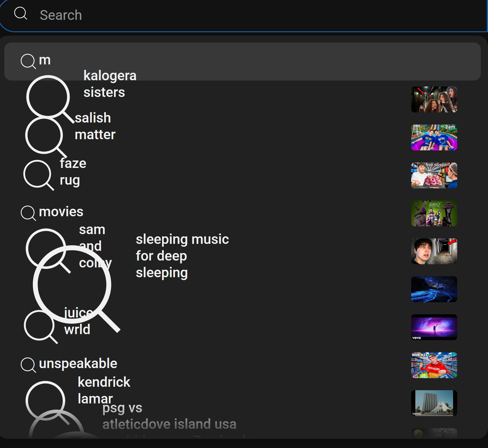This screenshot has height=448, width=488.
Task: Click magnifier icon next to kalogera sisters
Action: pos(50,99)
